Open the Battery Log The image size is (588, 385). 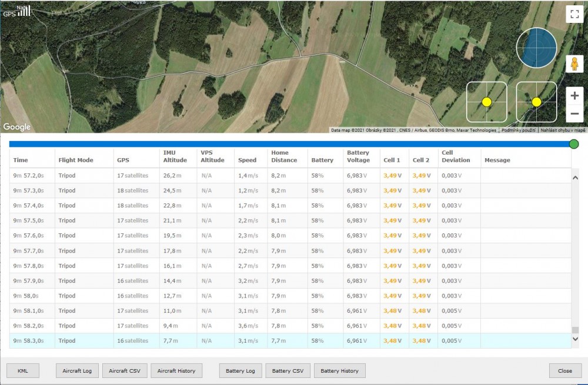click(x=240, y=371)
